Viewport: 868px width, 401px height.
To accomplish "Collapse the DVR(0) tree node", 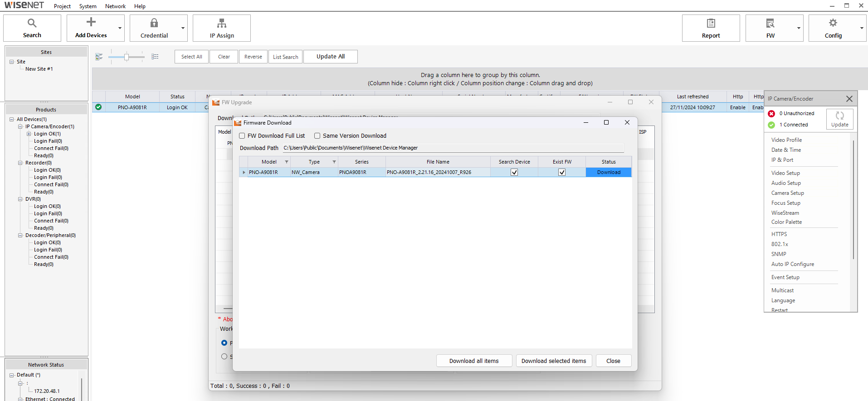I will (20, 199).
